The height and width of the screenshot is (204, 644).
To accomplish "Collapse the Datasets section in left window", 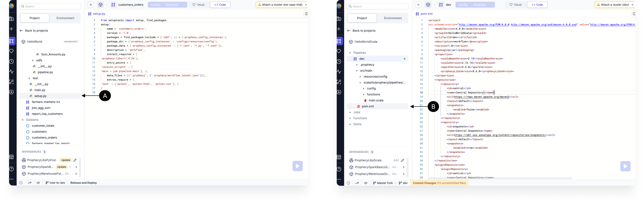I will (22, 120).
